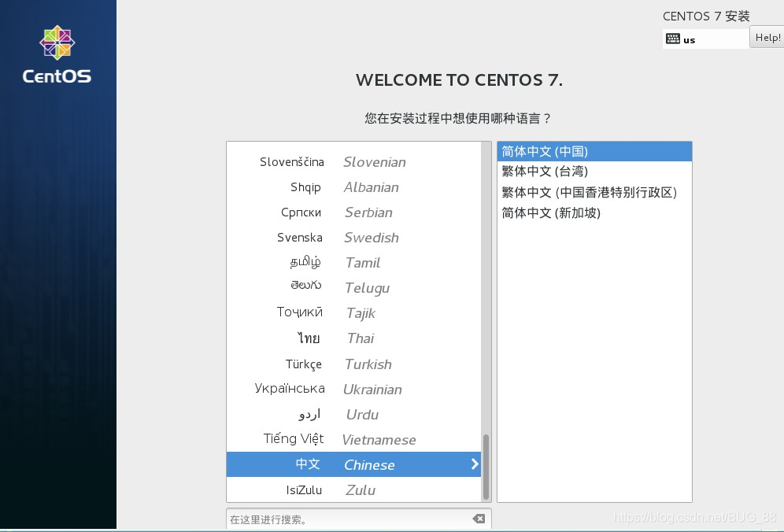Expand the Chinese row arrow
784x532 pixels.
pyautogui.click(x=474, y=464)
